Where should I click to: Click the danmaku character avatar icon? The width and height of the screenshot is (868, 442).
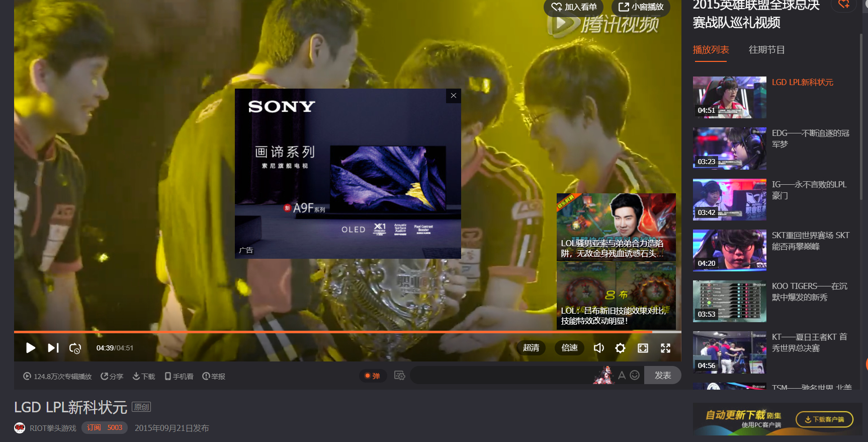[x=604, y=375]
